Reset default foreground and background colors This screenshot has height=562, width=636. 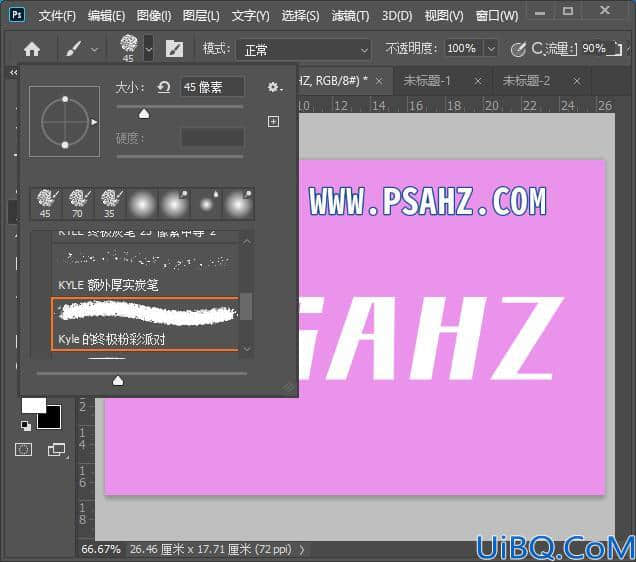[26, 425]
